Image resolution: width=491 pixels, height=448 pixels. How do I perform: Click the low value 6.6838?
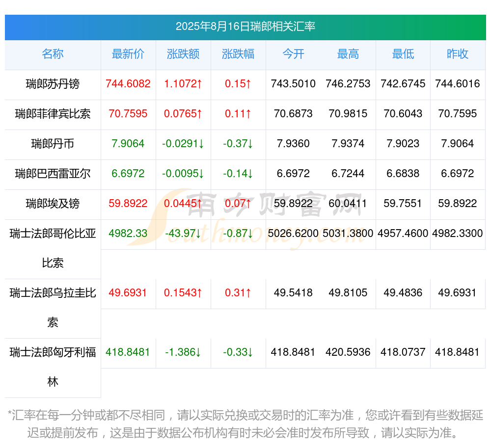pyautogui.click(x=403, y=173)
